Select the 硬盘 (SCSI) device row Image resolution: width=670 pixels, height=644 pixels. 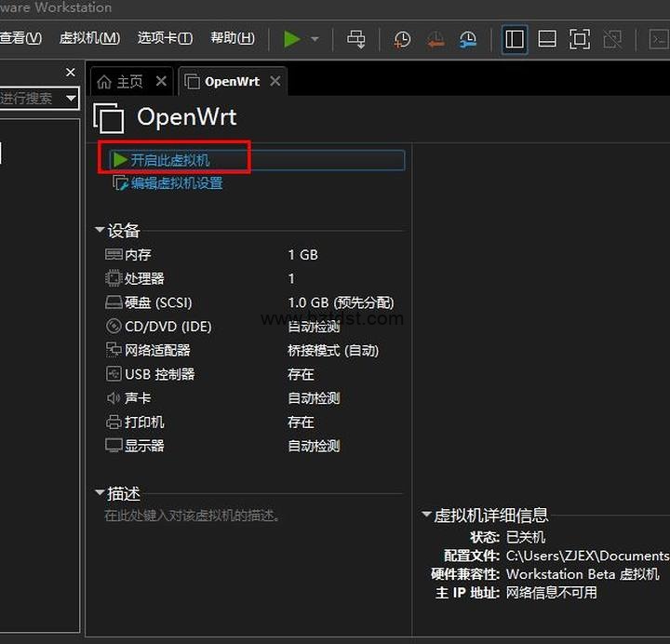[x=252, y=302]
